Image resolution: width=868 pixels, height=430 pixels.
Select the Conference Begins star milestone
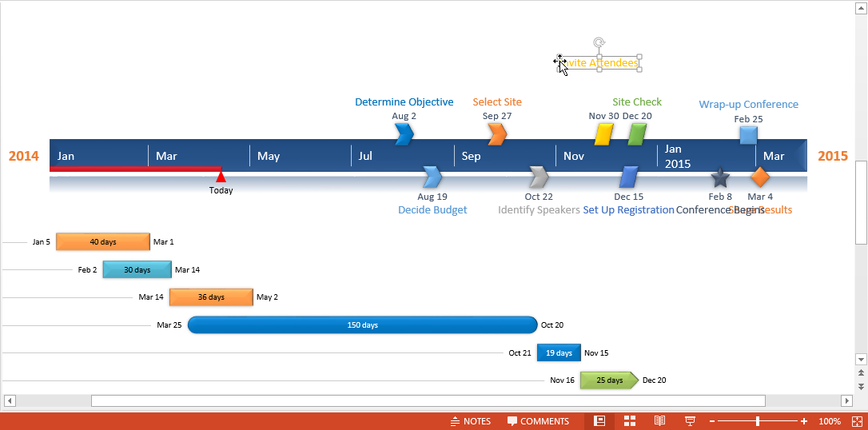click(x=720, y=177)
